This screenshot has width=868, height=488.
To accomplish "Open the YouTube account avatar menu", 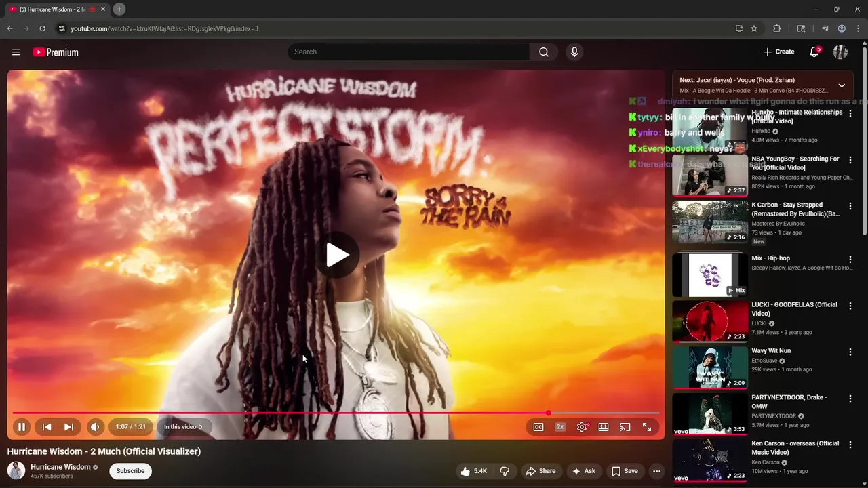I will [840, 52].
